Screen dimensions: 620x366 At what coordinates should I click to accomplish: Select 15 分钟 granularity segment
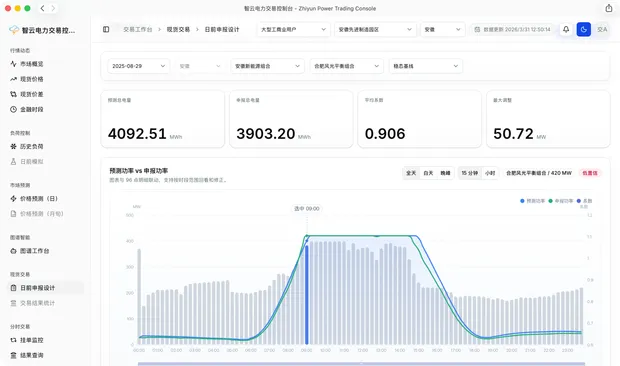coord(470,173)
